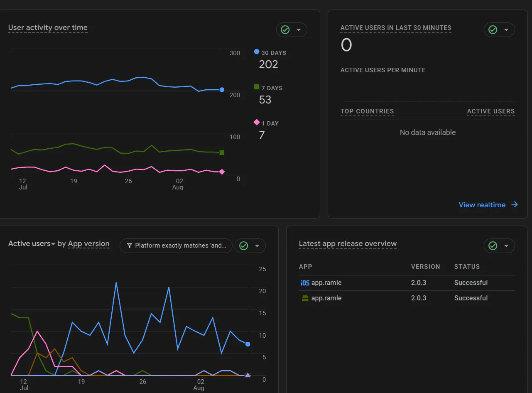Open the dropdown arrow on Latest app release card
This screenshot has width=532, height=393.
point(506,246)
